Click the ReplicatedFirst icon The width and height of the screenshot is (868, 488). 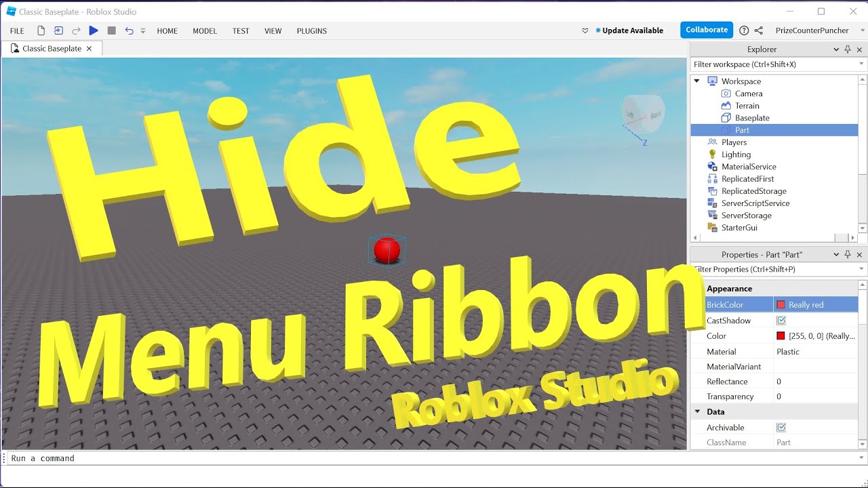(x=712, y=179)
